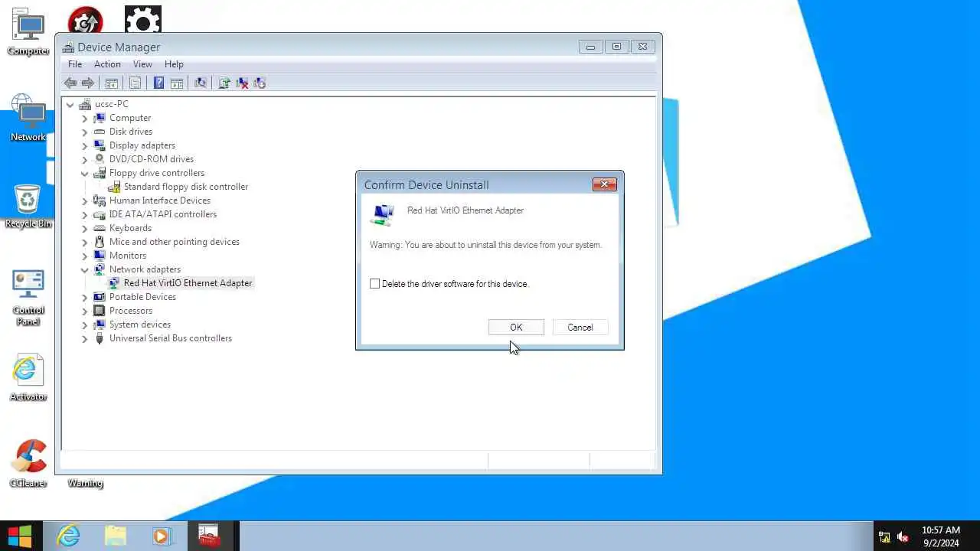
Task: Open the Activator desktop icon
Action: (28, 378)
